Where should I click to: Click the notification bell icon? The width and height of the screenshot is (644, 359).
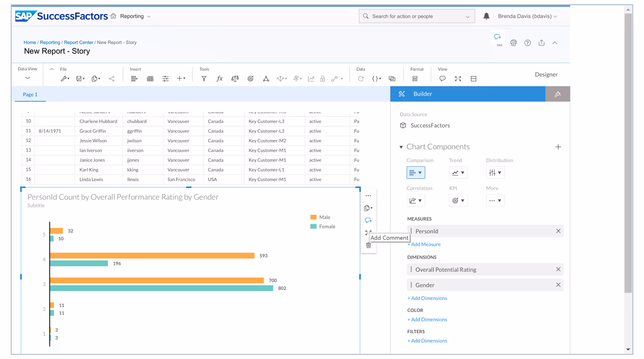[x=486, y=16]
